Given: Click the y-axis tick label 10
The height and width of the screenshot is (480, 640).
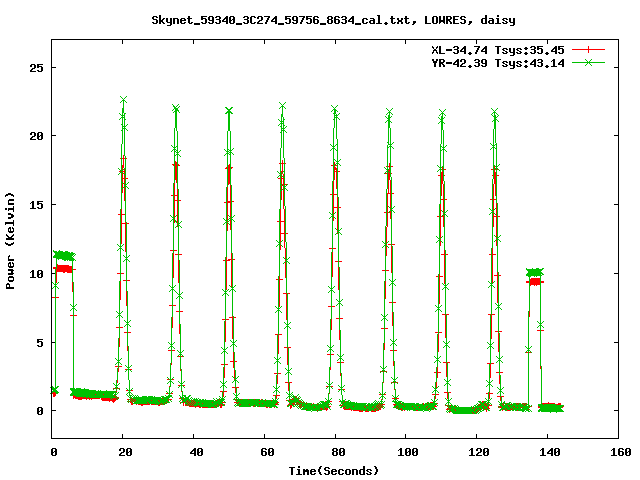Looking at the screenshot, I should (36, 273).
